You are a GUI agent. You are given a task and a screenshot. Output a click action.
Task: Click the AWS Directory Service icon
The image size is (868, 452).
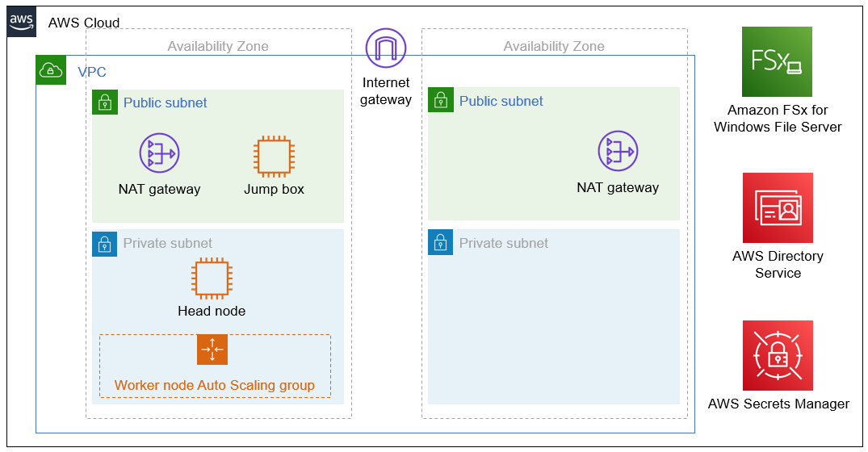[x=778, y=207]
